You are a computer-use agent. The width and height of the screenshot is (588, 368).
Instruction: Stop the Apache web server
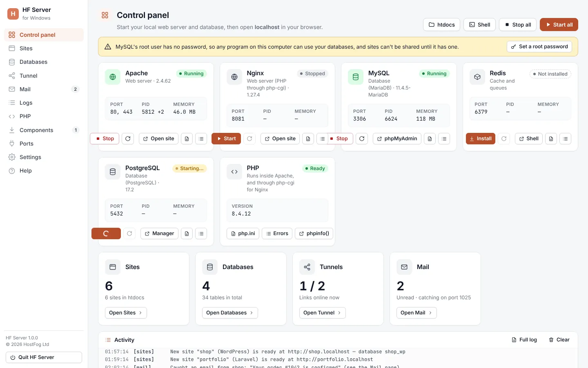(x=105, y=139)
